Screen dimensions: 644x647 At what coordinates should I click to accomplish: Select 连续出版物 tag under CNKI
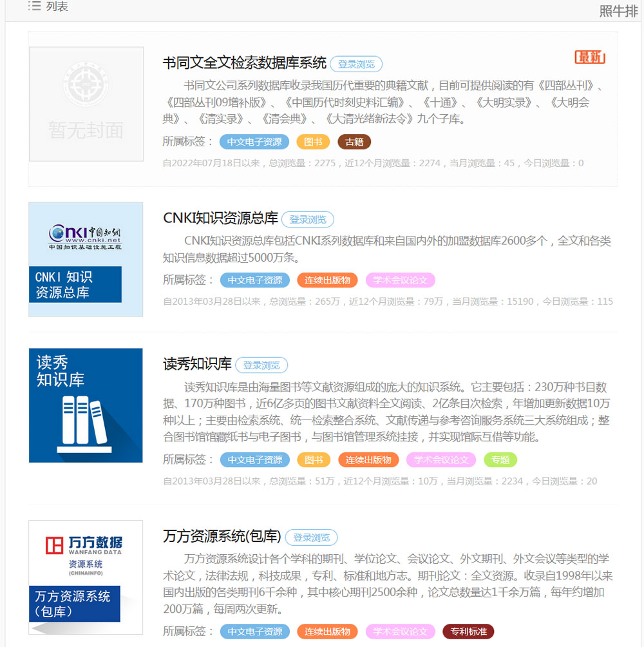pyautogui.click(x=327, y=280)
